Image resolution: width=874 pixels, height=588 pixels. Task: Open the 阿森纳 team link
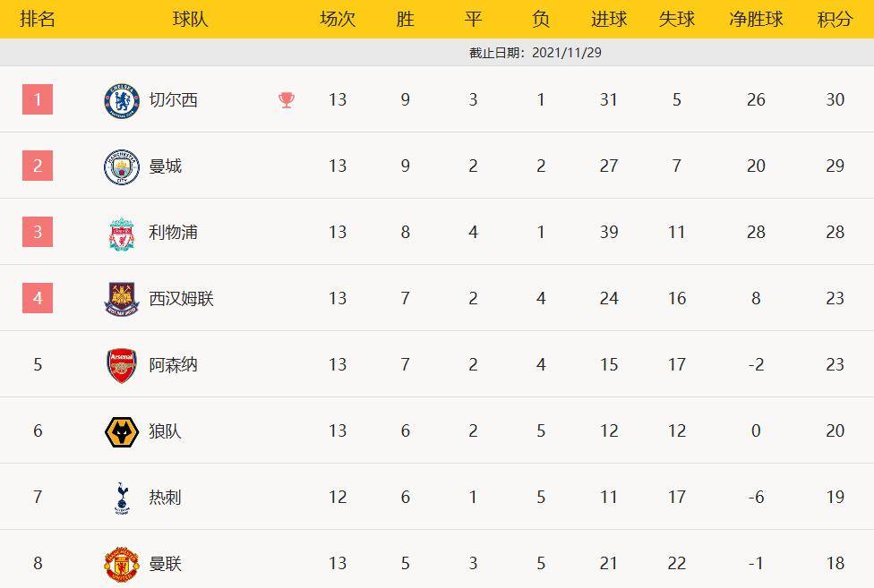tap(174, 365)
